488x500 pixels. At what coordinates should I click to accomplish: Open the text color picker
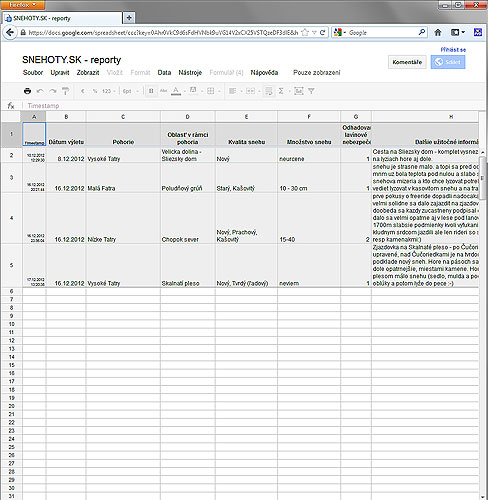(176, 91)
